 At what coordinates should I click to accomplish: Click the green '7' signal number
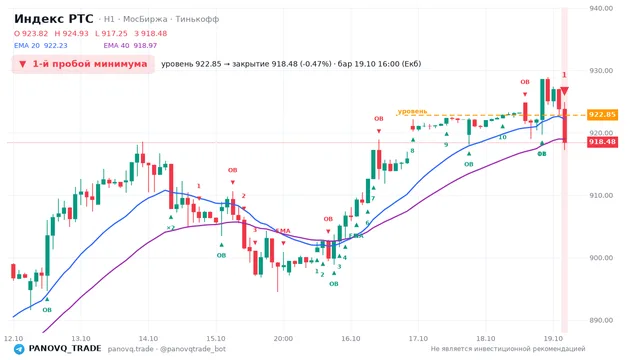[x=373, y=198]
